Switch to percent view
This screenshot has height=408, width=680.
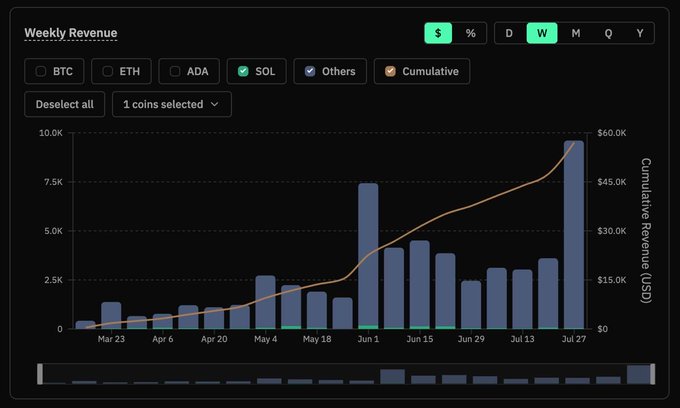[470, 33]
